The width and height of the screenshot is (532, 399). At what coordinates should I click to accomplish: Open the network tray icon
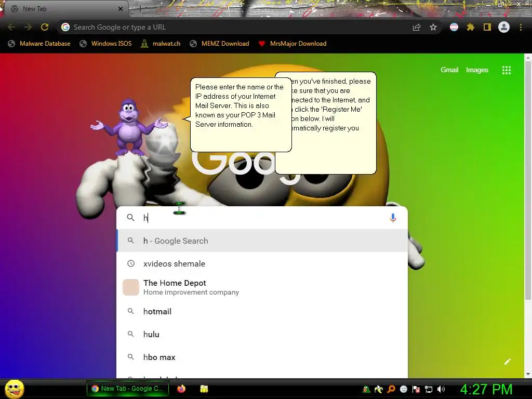coord(429,389)
